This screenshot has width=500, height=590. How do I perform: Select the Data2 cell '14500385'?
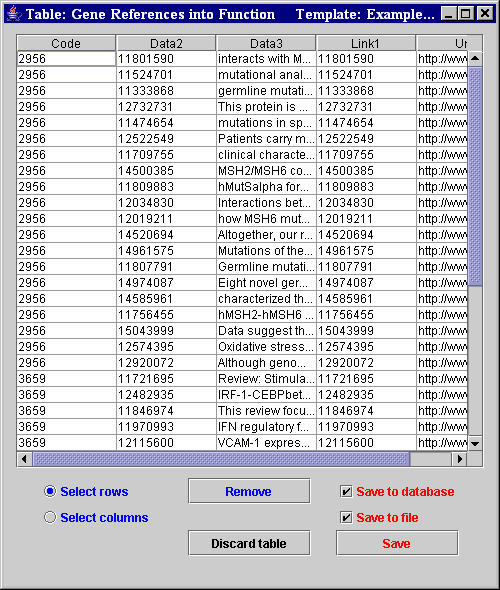tap(166, 171)
